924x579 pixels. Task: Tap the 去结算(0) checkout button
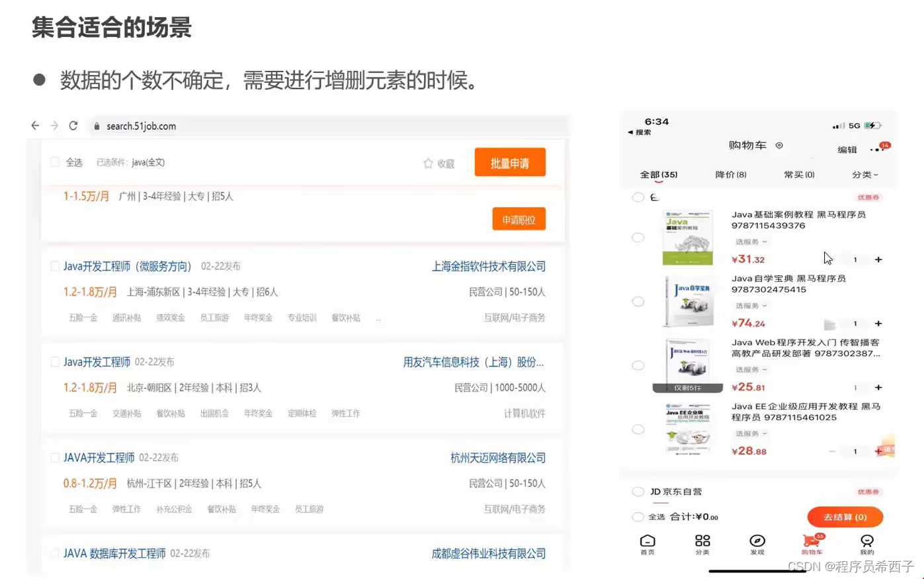[845, 517]
